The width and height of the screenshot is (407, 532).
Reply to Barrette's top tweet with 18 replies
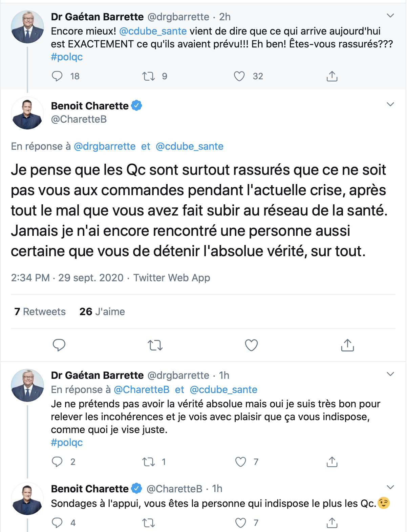point(57,76)
